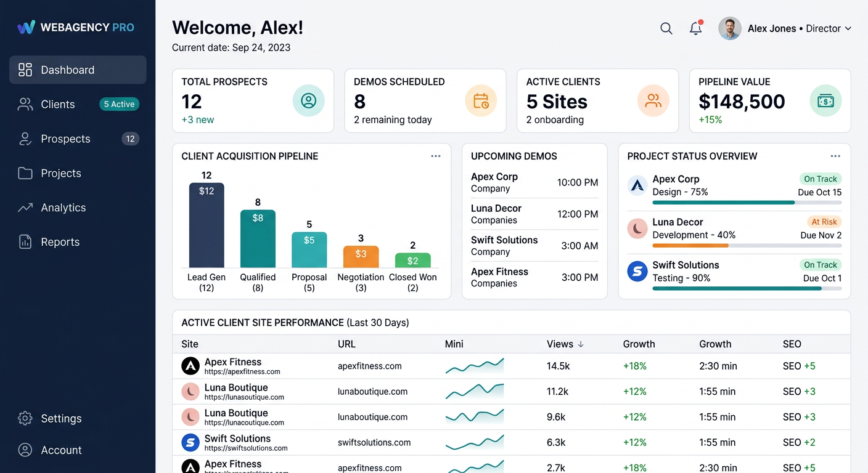Open the https://swiftsolutions.com link
This screenshot has height=473, width=868.
[x=246, y=448]
